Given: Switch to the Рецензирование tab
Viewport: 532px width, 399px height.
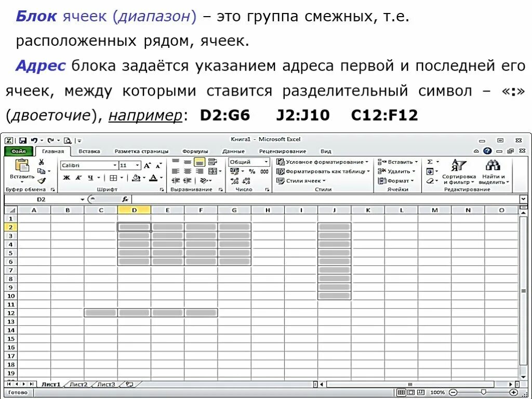Looking at the screenshot, I should (x=282, y=151).
